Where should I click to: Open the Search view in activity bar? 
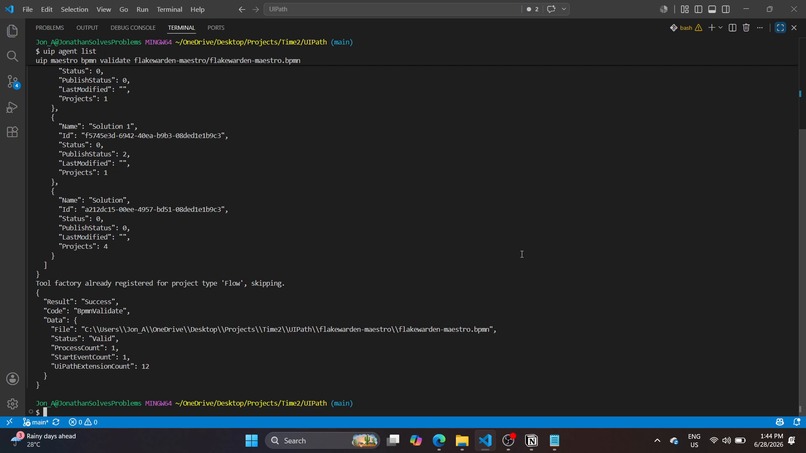tap(12, 56)
